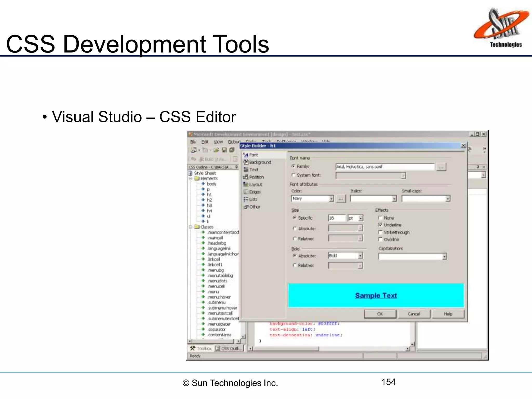
Task: Select the Edges category icon
Action: coord(246,192)
